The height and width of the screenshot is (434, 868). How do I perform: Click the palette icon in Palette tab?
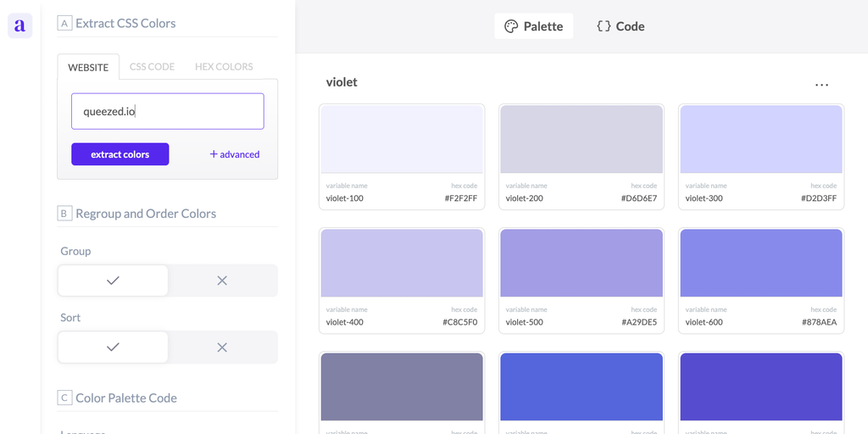point(510,26)
